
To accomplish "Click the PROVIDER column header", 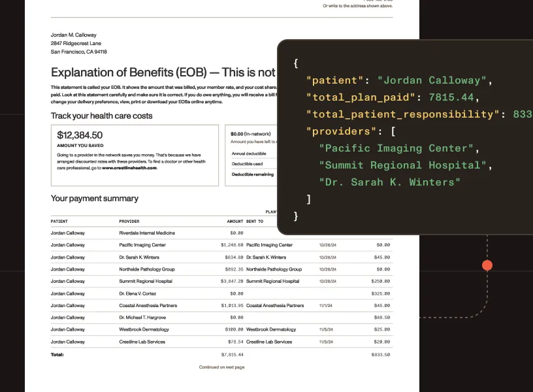I will (x=129, y=221).
